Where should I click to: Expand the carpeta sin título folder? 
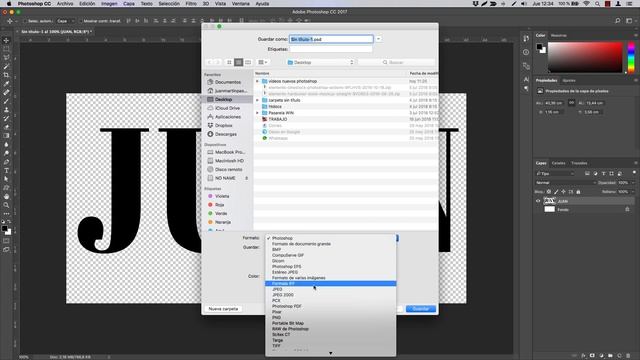tap(257, 100)
